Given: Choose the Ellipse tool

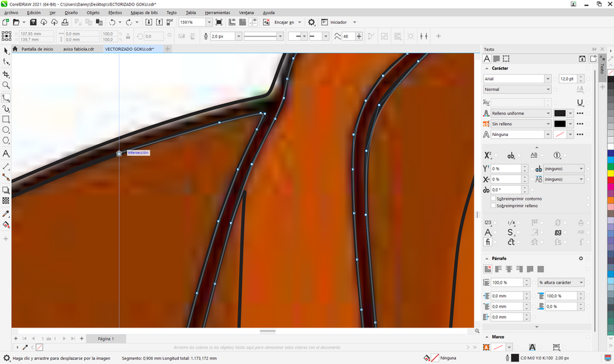Looking at the screenshot, I should click(x=6, y=130).
